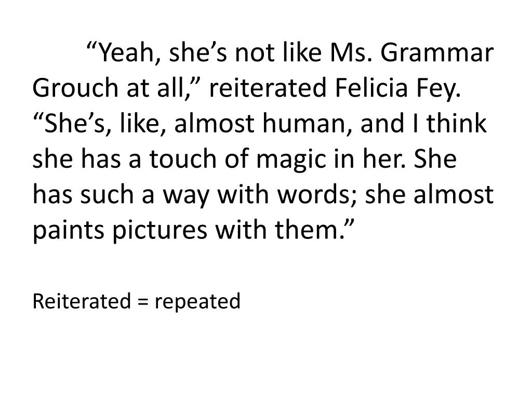Click the word "pictures" in last paragraph line
The image size is (532, 399).
[159, 231]
